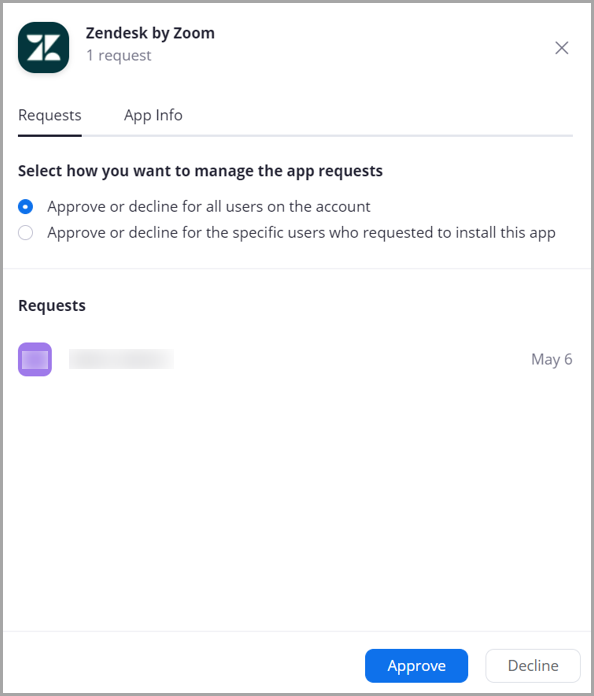
Task: Click the May 6 request date
Action: 552,359
